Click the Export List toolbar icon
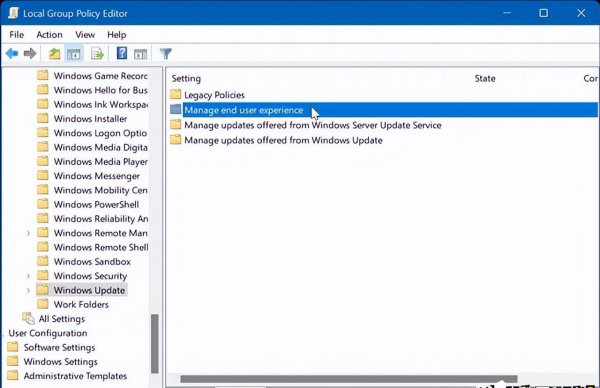 (x=97, y=54)
